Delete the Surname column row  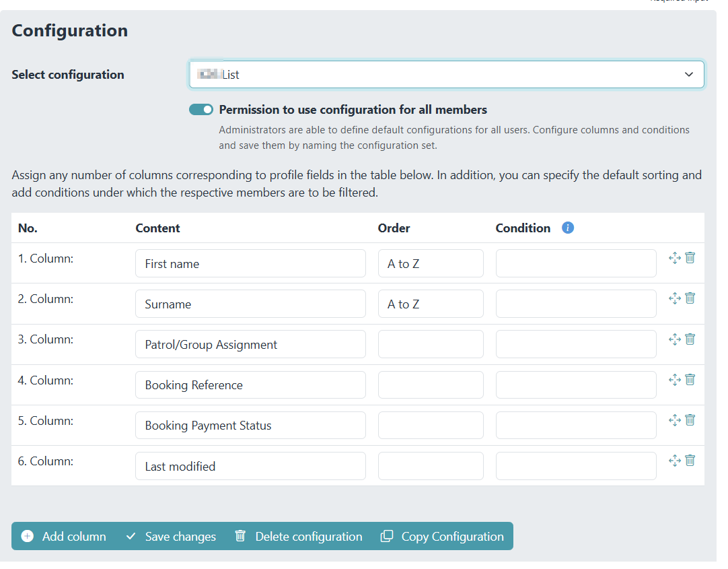point(690,298)
